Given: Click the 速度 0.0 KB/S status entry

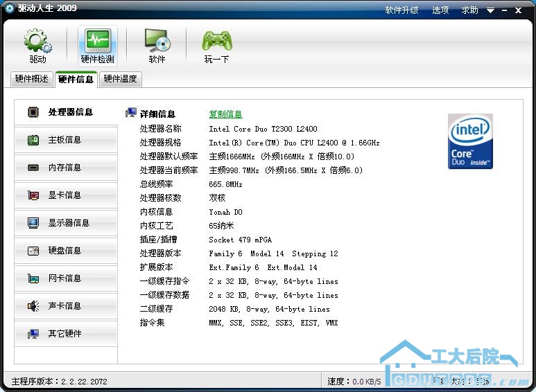Looking at the screenshot, I should click(354, 382).
